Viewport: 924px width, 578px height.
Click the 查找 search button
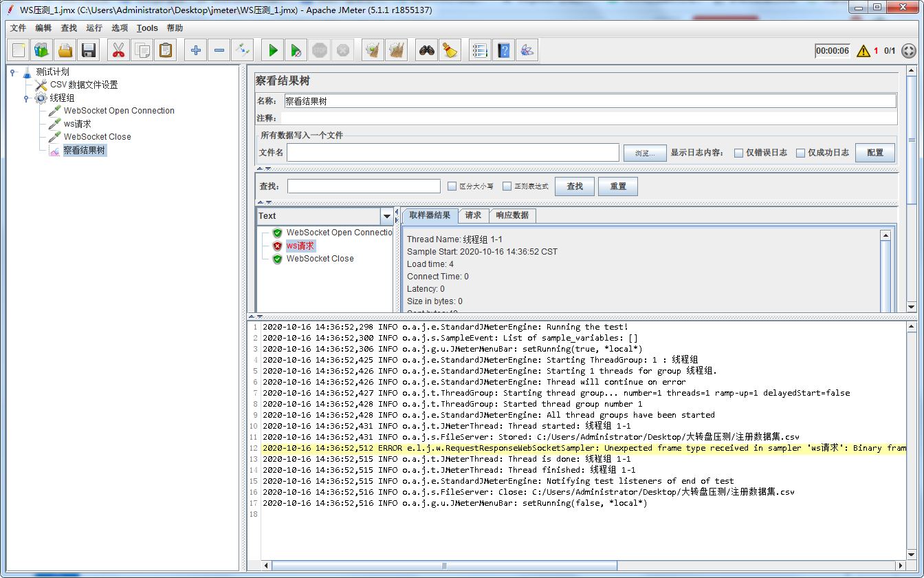(x=575, y=186)
